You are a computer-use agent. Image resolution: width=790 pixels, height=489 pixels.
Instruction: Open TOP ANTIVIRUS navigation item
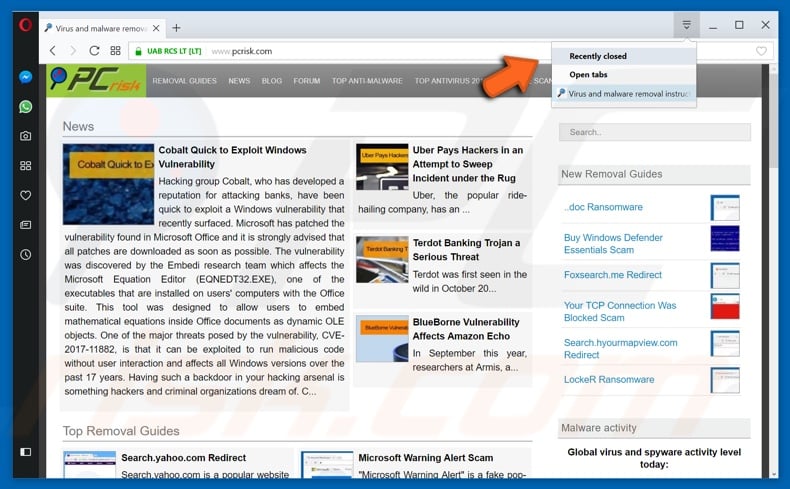click(448, 81)
